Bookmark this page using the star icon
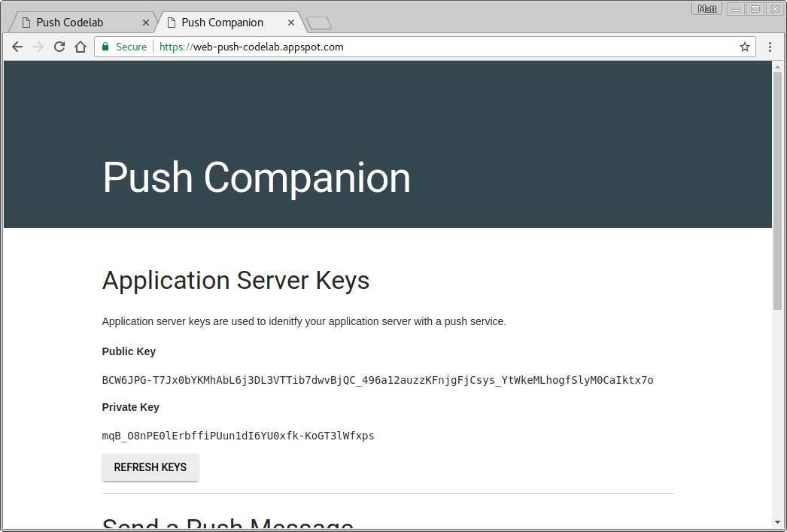Viewport: 787px width, 532px height. 744,47
